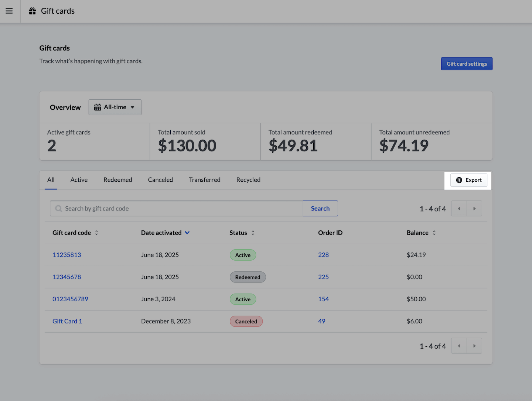
Task: Click the Search button
Action: [x=320, y=209]
